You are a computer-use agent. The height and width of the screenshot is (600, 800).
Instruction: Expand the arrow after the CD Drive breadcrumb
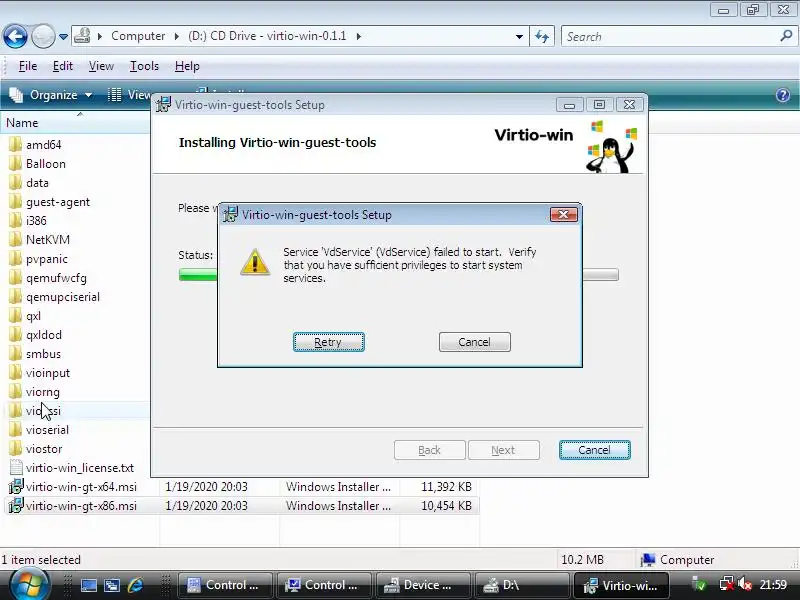pos(359,36)
